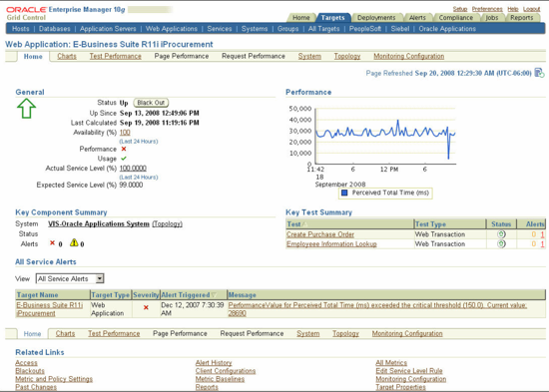This screenshot has height=392, width=549.
Task: Open Metric Baselines related link
Action: [x=220, y=379]
